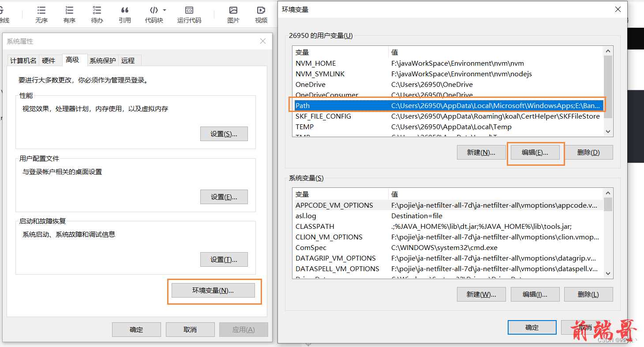Open performance settings 设置(S)...
The width and height of the screenshot is (644, 347).
[x=224, y=134]
